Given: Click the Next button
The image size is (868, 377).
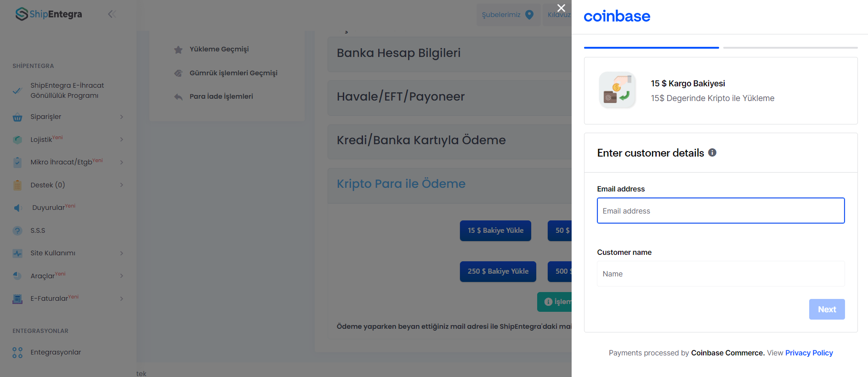Looking at the screenshot, I should click(827, 309).
